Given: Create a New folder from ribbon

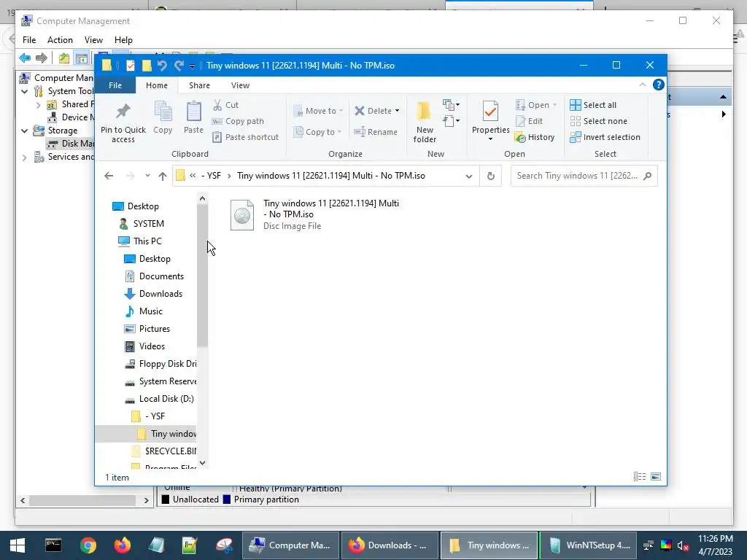Looking at the screenshot, I should tap(425, 122).
